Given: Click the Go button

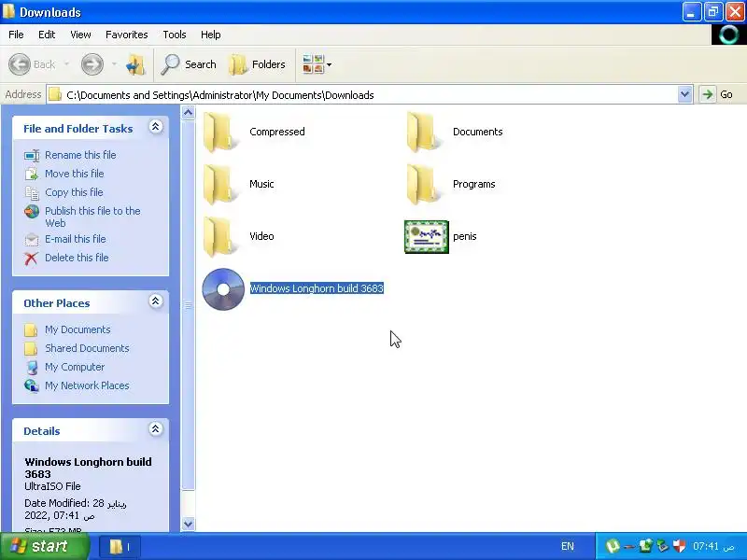Looking at the screenshot, I should click(716, 94).
